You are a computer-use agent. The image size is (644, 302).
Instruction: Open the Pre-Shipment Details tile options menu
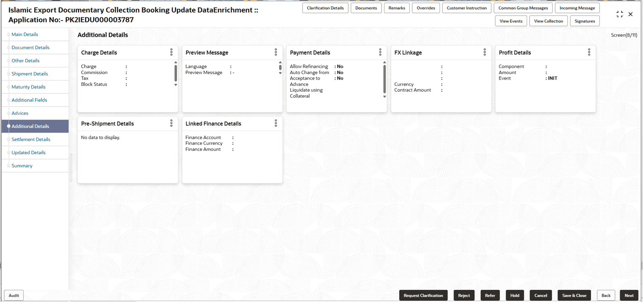pos(172,123)
